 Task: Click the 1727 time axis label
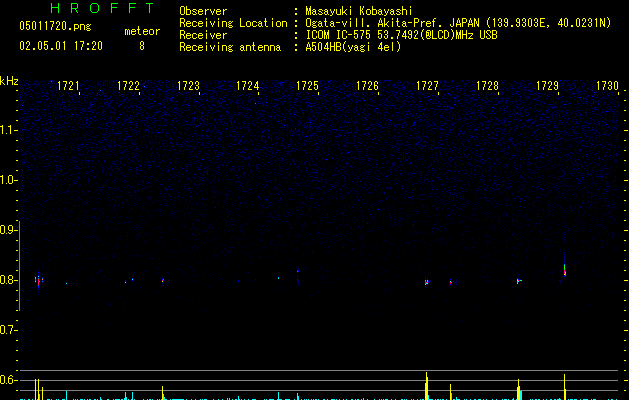click(x=427, y=86)
